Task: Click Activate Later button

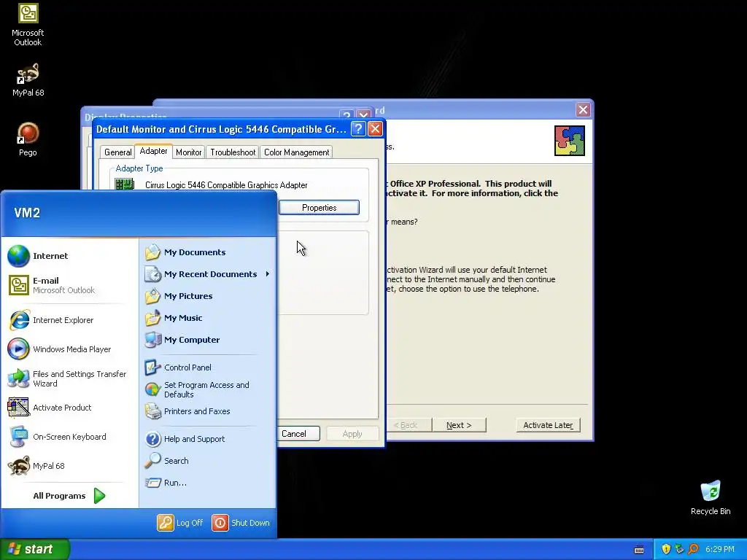Action: [548, 425]
